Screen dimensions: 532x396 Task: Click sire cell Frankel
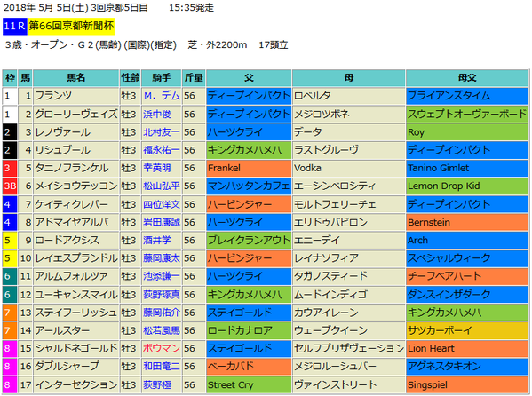pyautogui.click(x=249, y=168)
